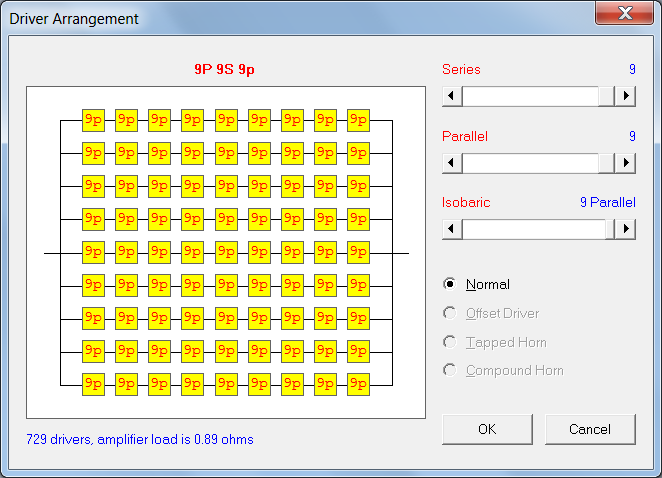Click the Parallel label
Viewport: 662px width, 478px height.
click(465, 136)
